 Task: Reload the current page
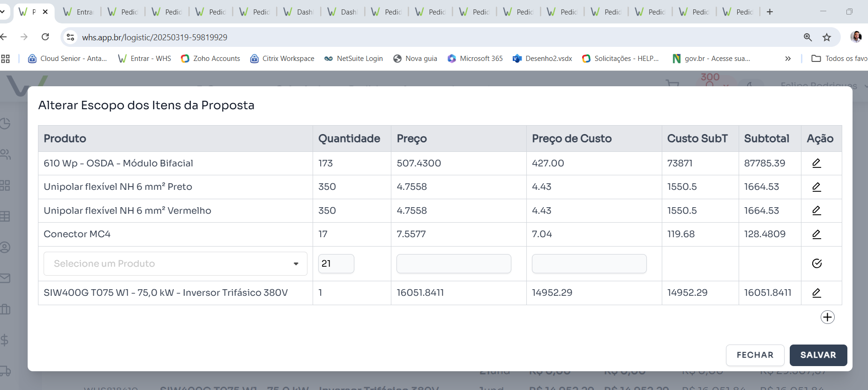pyautogui.click(x=45, y=37)
